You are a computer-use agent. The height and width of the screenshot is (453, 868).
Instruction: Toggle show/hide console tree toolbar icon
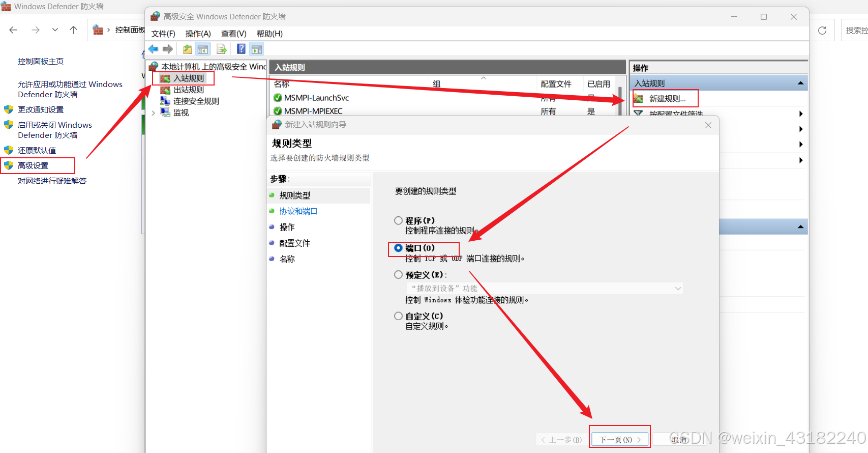[x=203, y=49]
